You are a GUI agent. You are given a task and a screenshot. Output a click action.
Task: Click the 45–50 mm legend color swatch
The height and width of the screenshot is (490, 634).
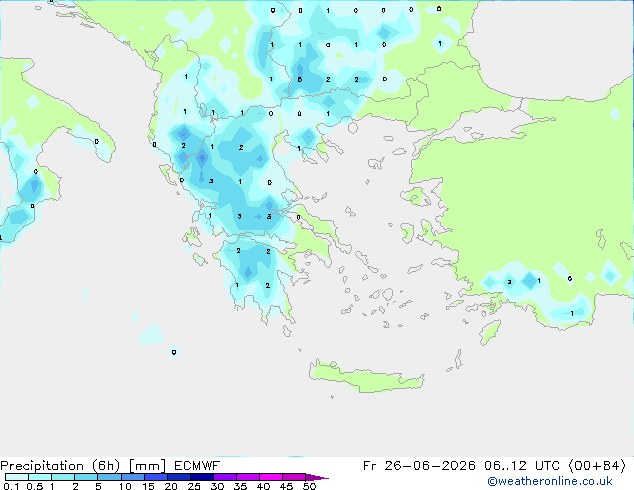coord(294,477)
